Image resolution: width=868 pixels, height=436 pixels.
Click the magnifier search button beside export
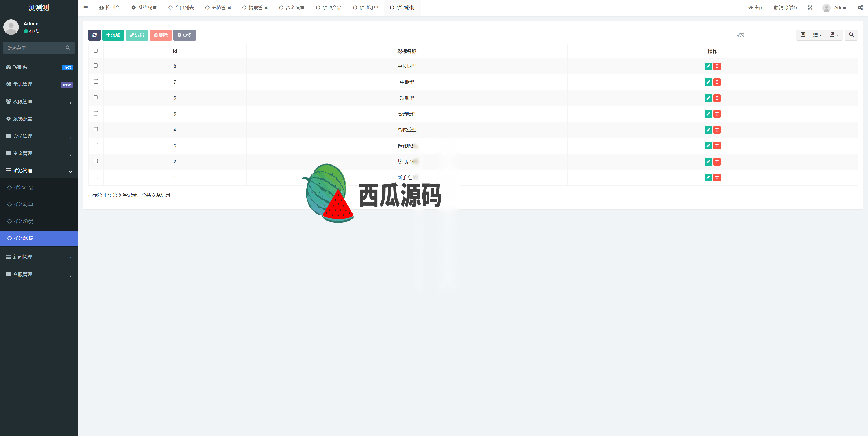[x=851, y=35]
